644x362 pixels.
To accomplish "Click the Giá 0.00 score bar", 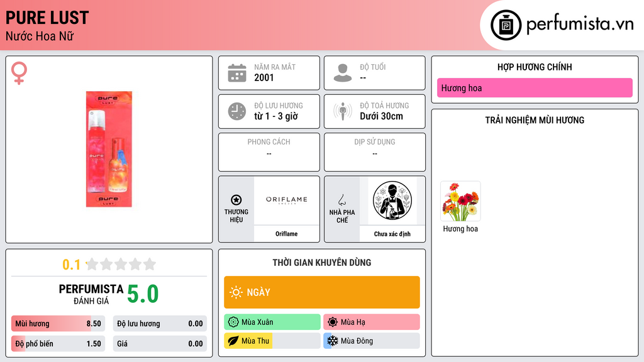I will coord(160,344).
